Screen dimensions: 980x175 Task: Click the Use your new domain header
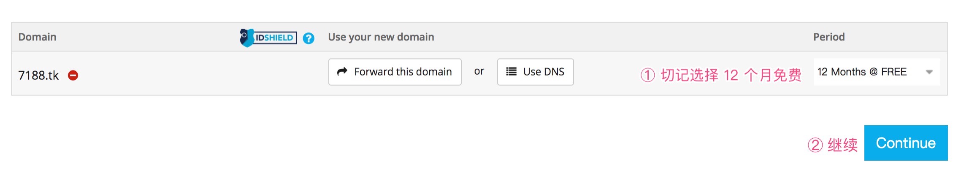click(381, 37)
